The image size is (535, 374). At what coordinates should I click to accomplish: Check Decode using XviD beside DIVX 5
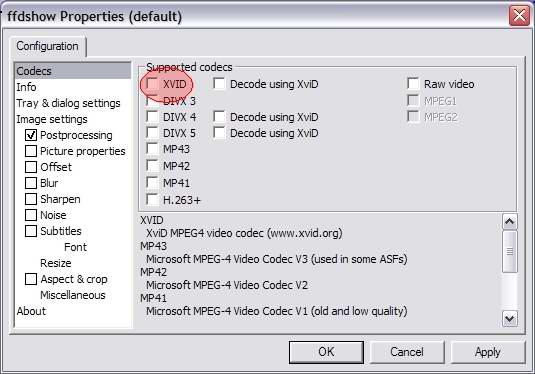[219, 133]
